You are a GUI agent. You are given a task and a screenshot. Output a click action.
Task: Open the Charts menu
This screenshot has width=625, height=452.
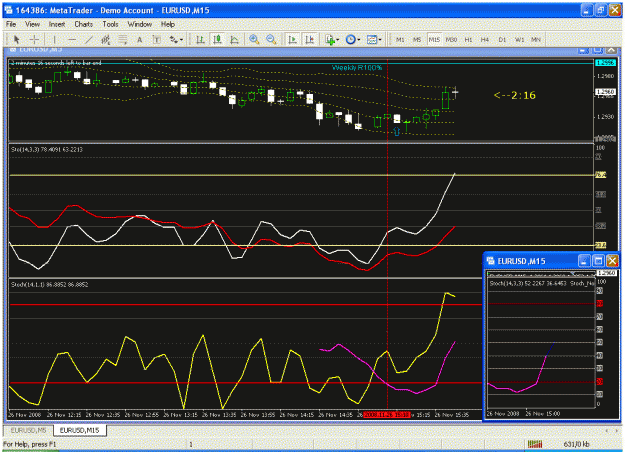click(x=84, y=24)
